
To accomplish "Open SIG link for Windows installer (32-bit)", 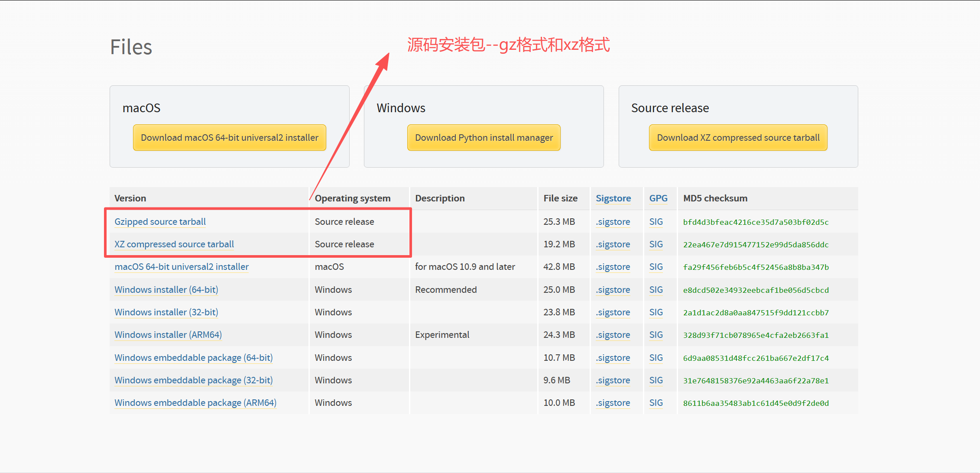I will click(656, 312).
